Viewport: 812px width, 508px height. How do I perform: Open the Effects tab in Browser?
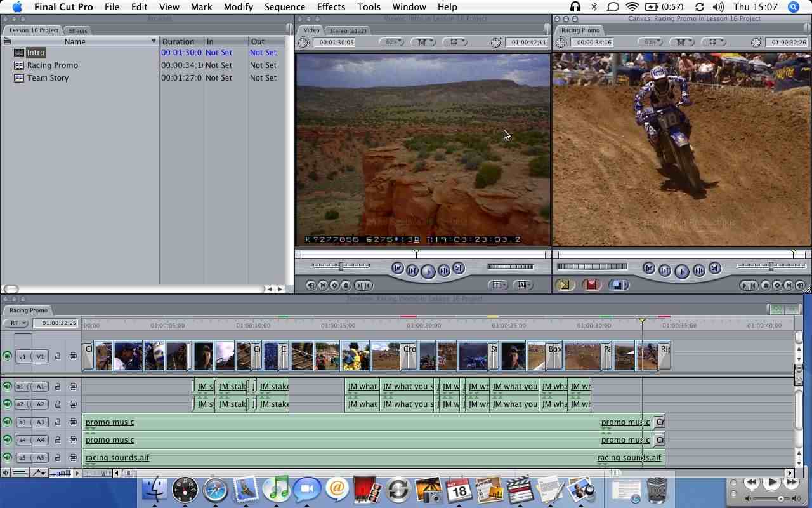coord(78,30)
